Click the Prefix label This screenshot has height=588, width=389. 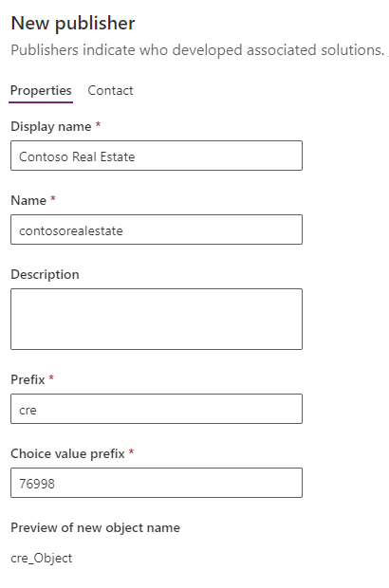pyautogui.click(x=28, y=379)
